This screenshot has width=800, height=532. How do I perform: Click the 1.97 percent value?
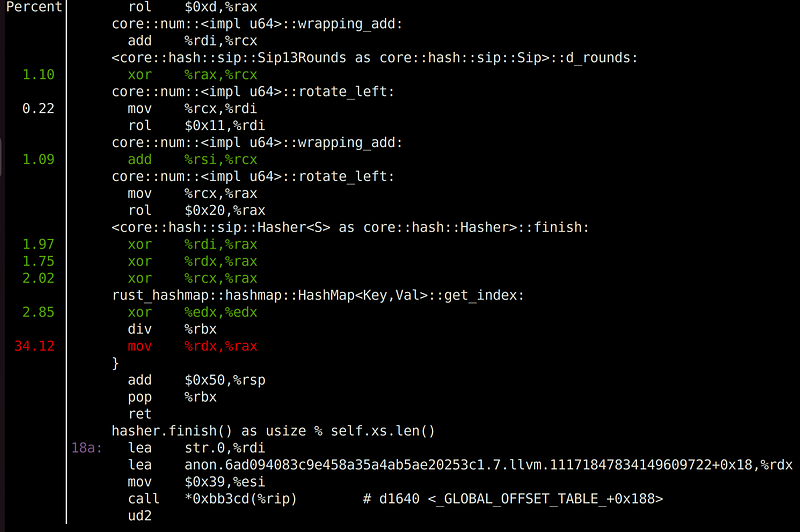pos(38,244)
